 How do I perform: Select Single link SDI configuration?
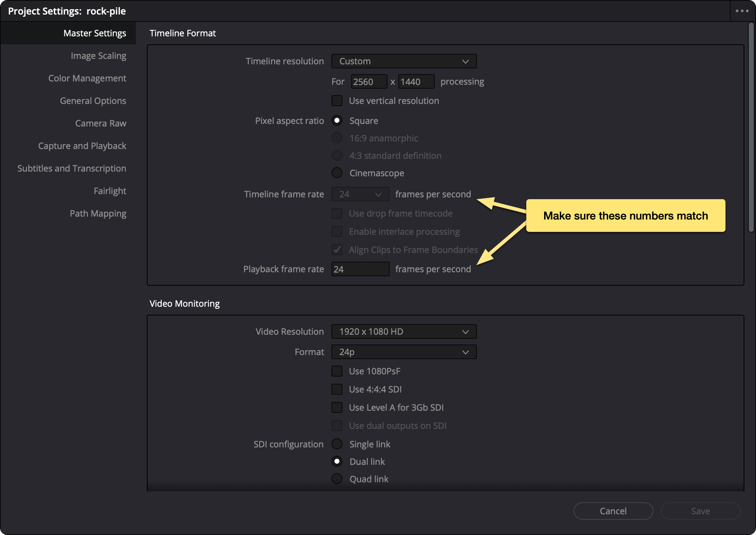[x=337, y=444]
